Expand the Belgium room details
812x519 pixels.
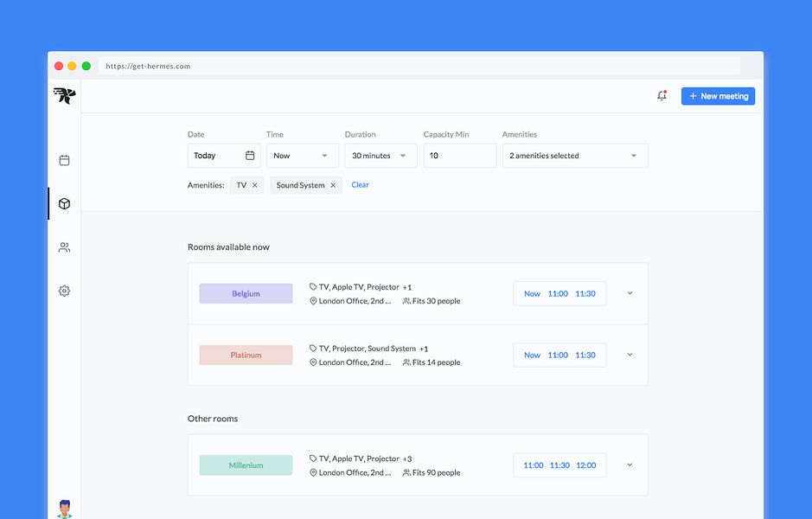[630, 293]
